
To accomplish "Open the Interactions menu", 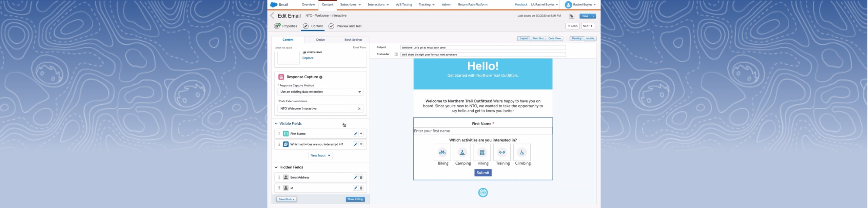I will coord(378,5).
